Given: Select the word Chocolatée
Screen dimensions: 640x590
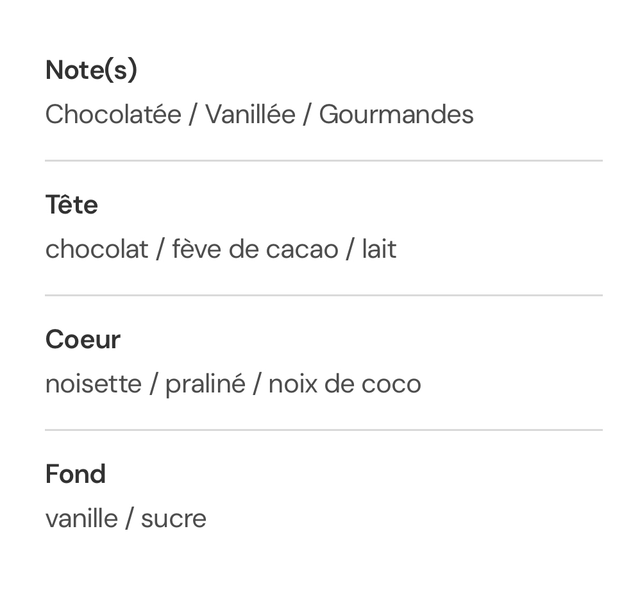Looking at the screenshot, I should pyautogui.click(x=113, y=115).
